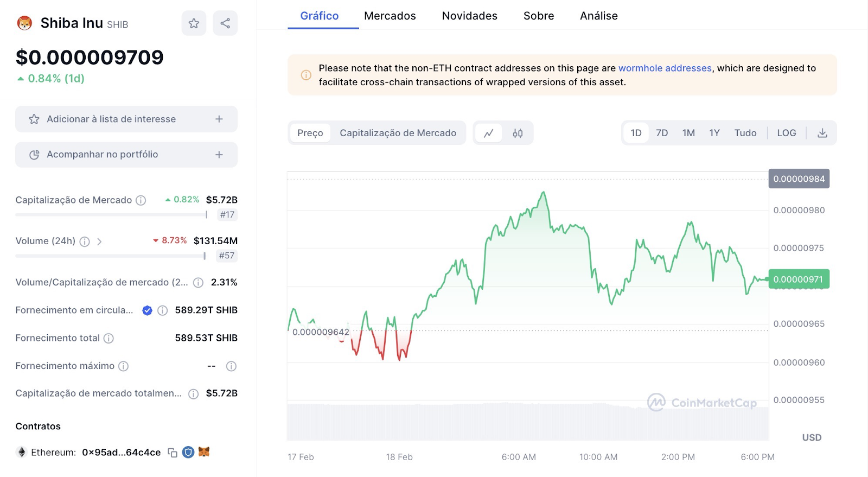868x477 pixels.
Task: Add token to MetaMask fox icon
Action: click(x=204, y=451)
